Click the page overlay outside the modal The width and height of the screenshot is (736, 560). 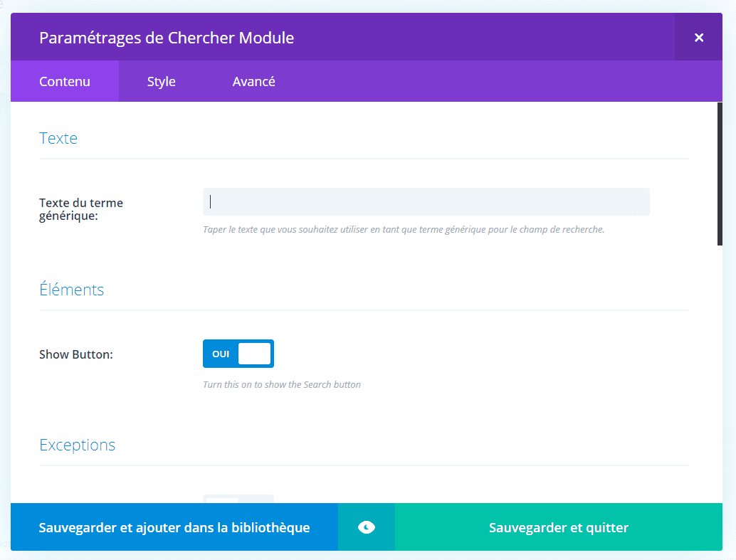4,285
